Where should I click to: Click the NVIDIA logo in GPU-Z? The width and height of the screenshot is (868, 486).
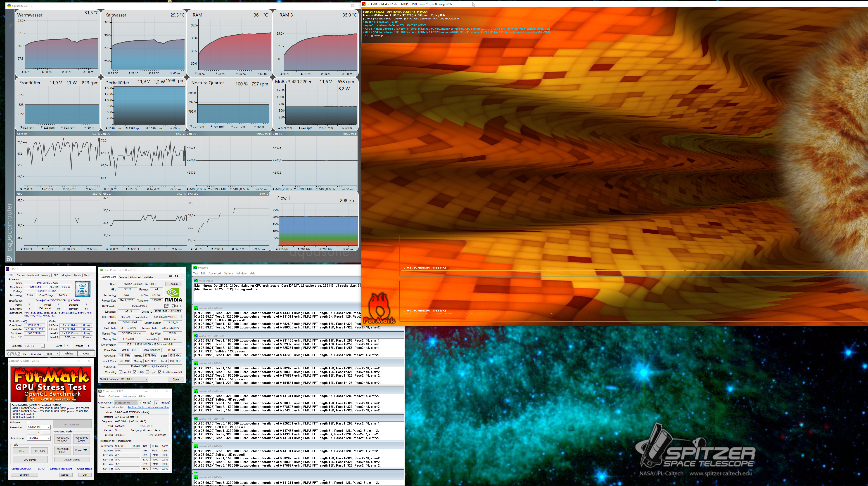tap(173, 295)
